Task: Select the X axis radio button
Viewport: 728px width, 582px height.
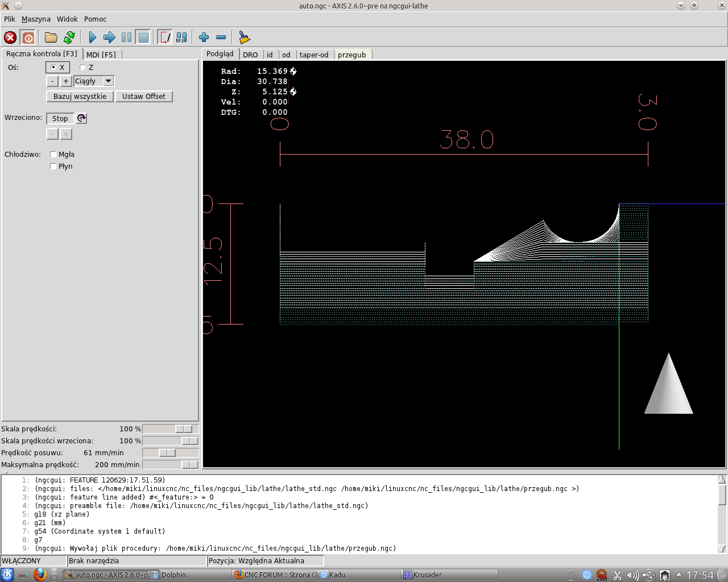Action: click(x=59, y=67)
